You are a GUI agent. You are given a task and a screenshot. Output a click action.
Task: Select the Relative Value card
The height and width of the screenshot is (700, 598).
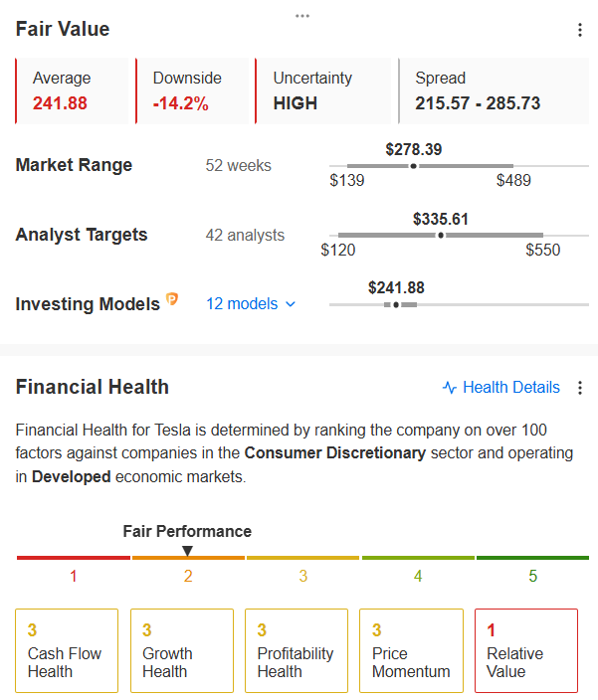click(526, 650)
